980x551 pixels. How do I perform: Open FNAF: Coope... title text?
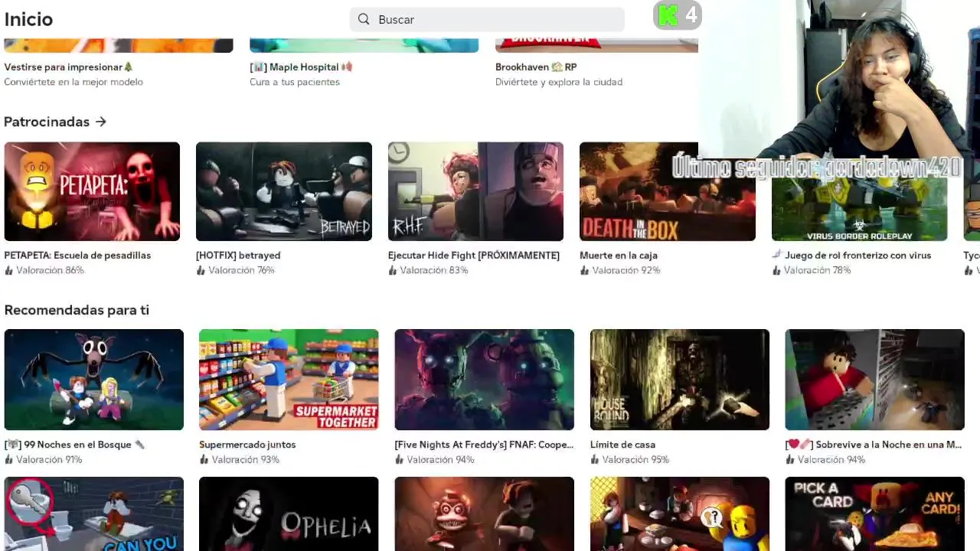(484, 445)
